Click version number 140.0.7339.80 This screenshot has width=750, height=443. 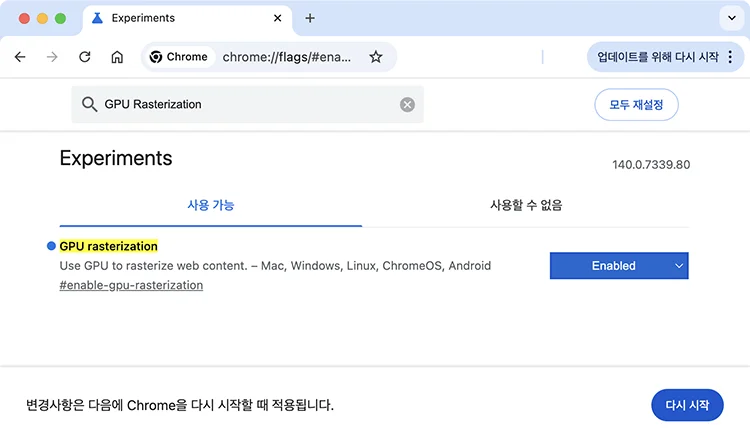pyautogui.click(x=651, y=165)
